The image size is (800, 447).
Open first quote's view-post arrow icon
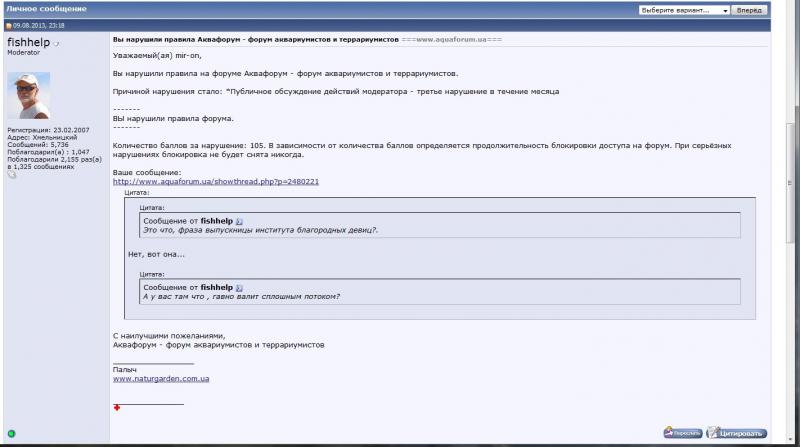pyautogui.click(x=239, y=220)
